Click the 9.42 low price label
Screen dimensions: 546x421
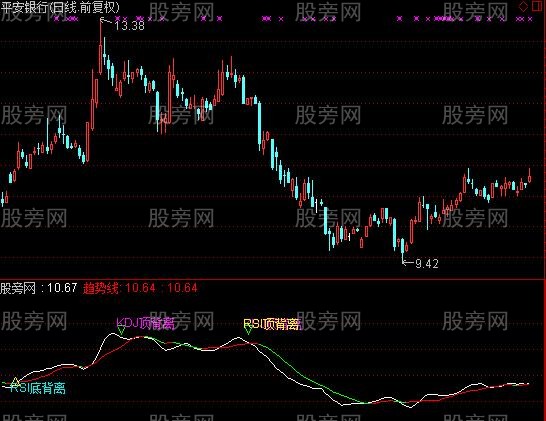pos(427,264)
